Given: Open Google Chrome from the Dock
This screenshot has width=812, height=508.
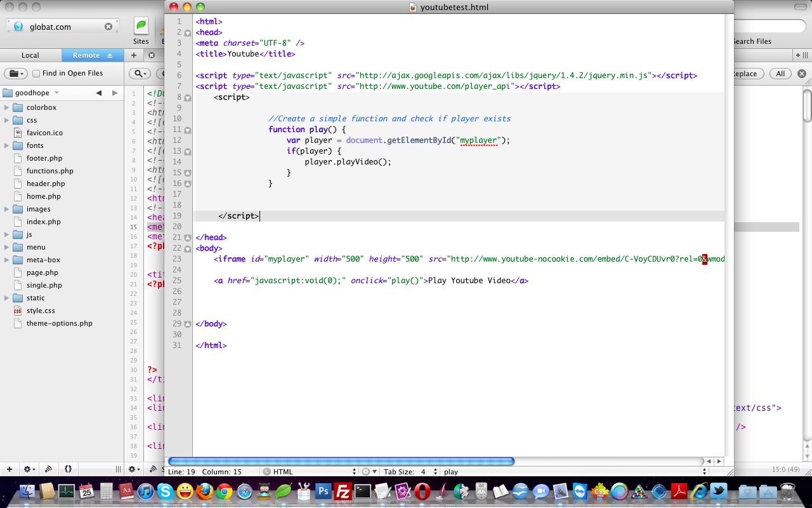Looking at the screenshot, I should click(x=225, y=491).
